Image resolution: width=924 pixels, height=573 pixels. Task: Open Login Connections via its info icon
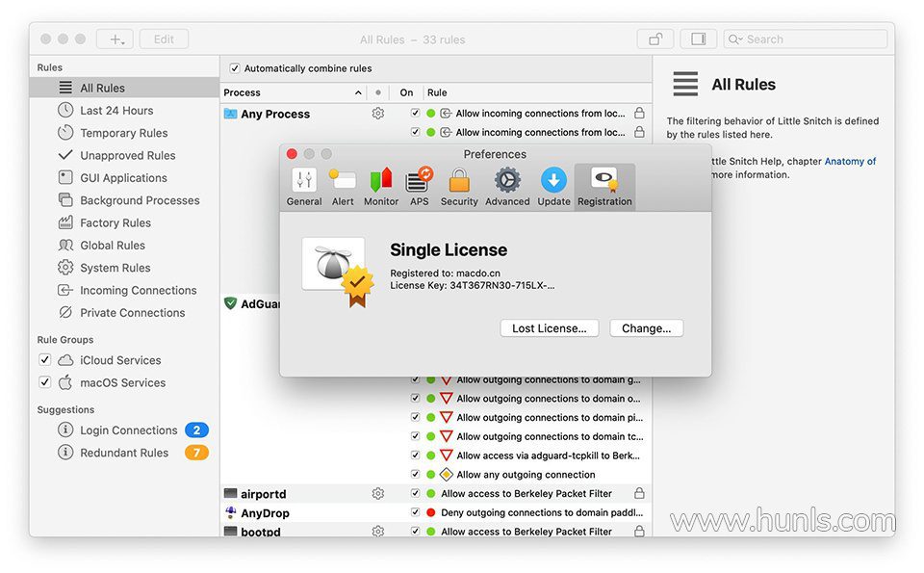coord(65,430)
